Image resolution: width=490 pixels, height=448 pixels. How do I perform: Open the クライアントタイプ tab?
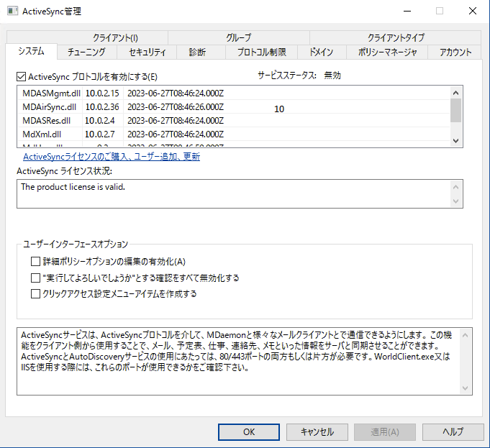tap(396, 38)
